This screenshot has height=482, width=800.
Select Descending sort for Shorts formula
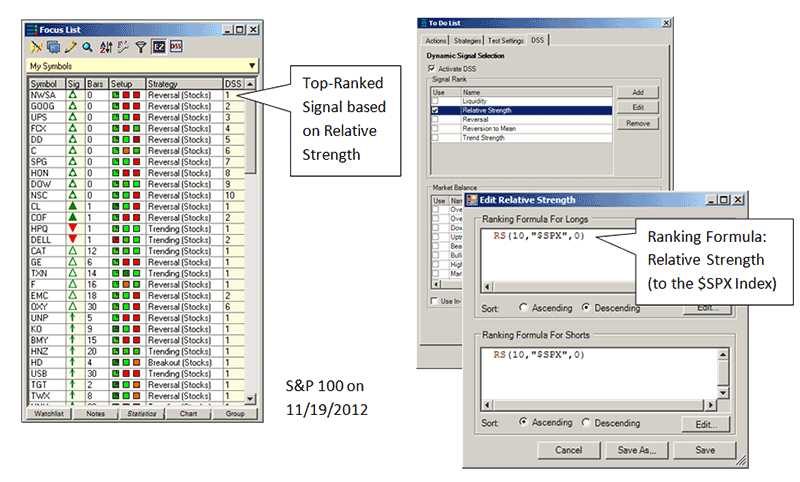click(586, 422)
